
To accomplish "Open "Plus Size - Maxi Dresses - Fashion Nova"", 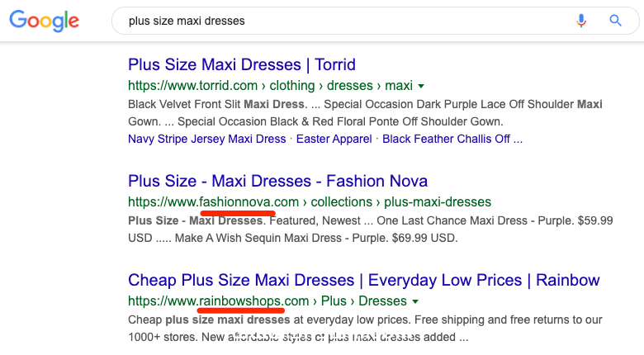I will 277,181.
